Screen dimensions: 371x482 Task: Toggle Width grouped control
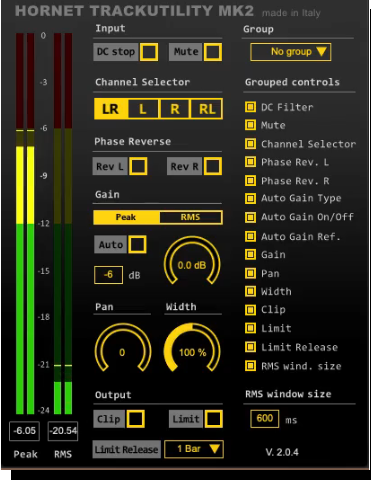pyautogui.click(x=250, y=291)
